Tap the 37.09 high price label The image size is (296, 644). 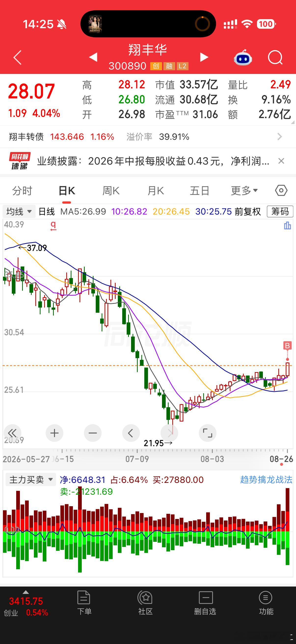[x=37, y=248]
